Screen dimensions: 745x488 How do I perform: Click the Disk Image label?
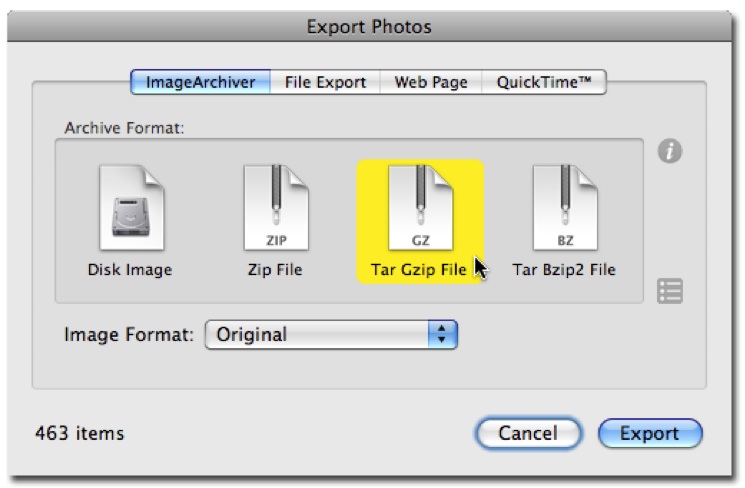130,270
